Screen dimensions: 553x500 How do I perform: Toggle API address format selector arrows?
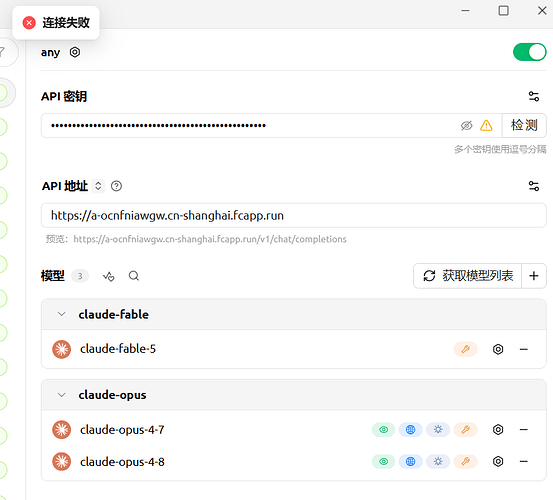[98, 186]
